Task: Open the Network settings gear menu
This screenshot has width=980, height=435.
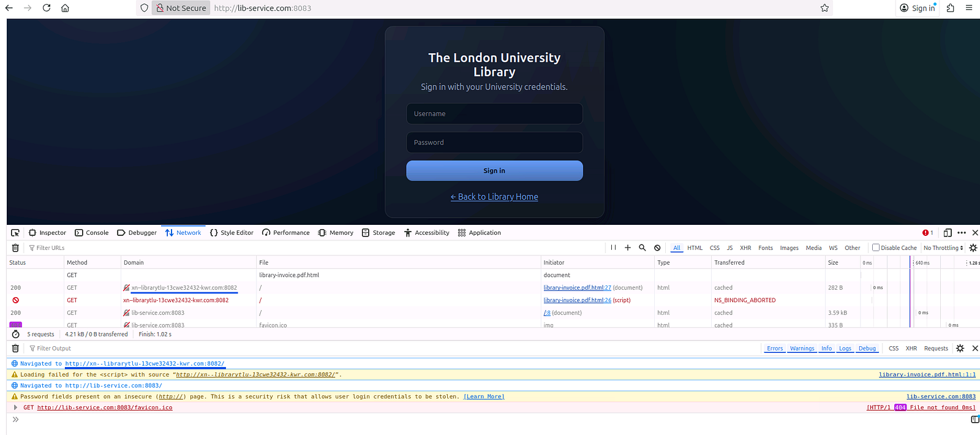Action: pyautogui.click(x=973, y=248)
